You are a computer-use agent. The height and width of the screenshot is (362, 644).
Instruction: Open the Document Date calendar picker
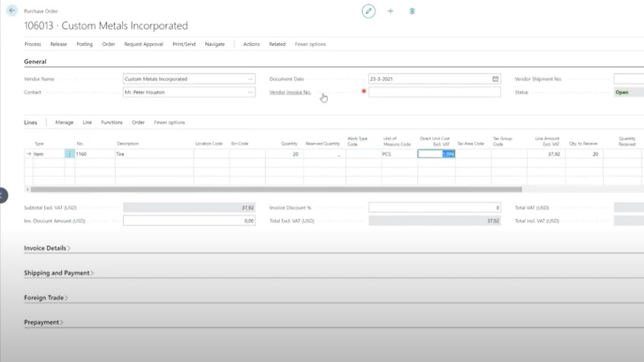click(496, 79)
